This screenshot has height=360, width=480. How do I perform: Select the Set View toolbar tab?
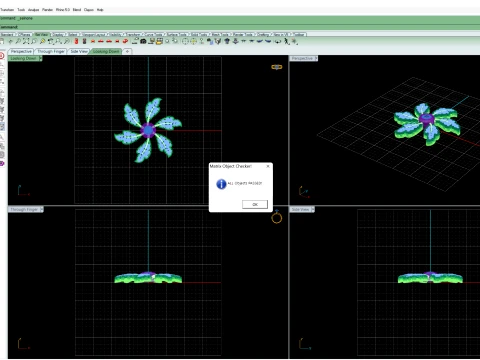point(42,34)
